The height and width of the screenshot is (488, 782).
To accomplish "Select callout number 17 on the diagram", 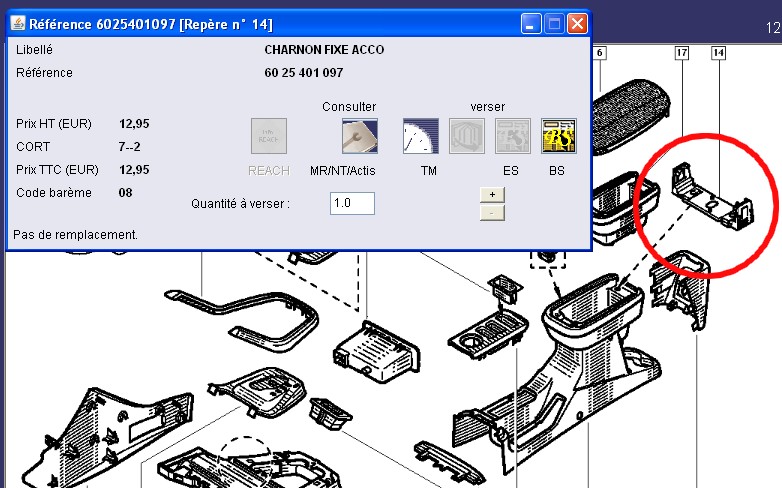I will [682, 52].
